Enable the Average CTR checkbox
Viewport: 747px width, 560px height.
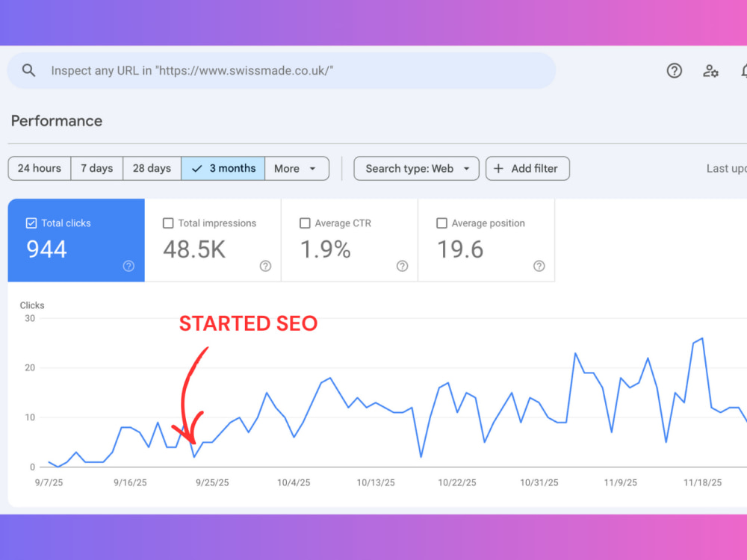305,223
